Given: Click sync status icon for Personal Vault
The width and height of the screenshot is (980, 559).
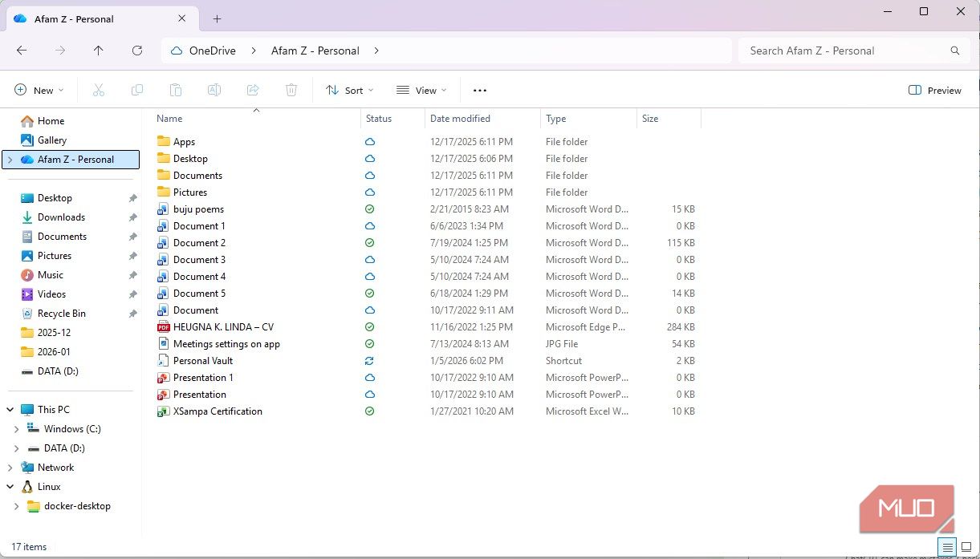Looking at the screenshot, I should [370, 361].
